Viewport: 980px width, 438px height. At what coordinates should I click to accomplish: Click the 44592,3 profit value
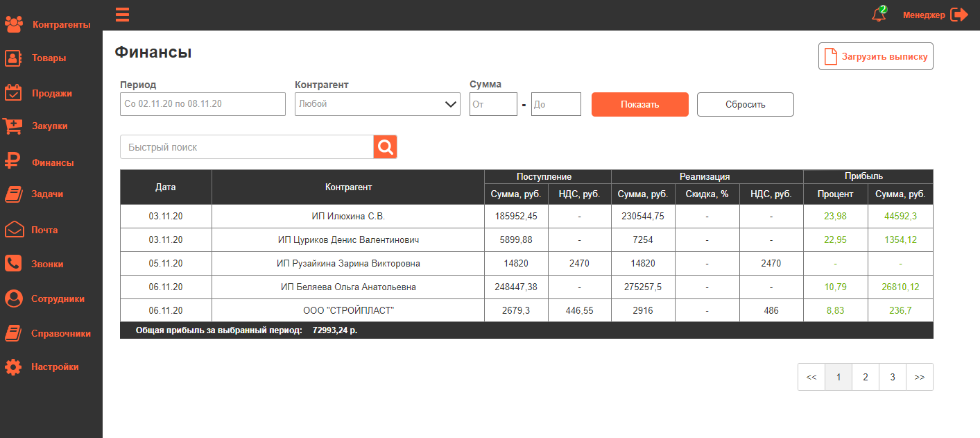(x=901, y=216)
